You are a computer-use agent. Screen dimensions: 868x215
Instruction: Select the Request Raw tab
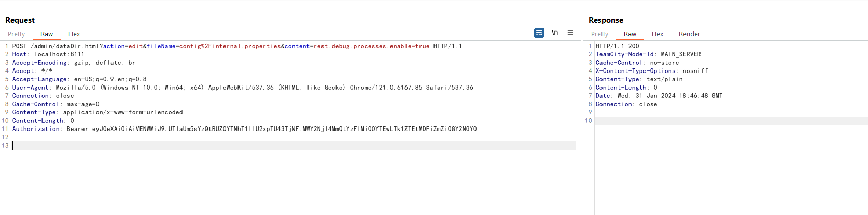47,34
